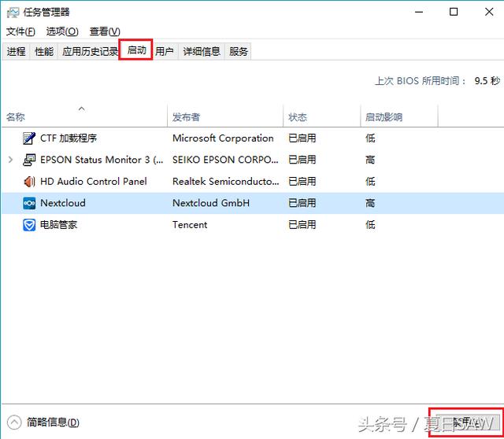Sort by 启动影响 column header
Image resolution: width=504 pixels, height=439 pixels.
(x=384, y=117)
